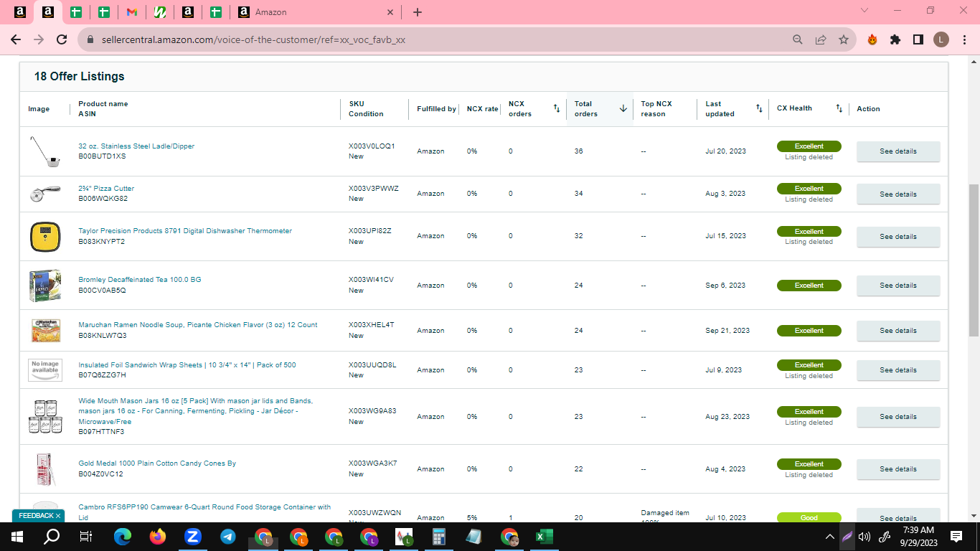The image size is (980, 551).
Task: Open Zoom from the taskbar
Action: click(193, 537)
